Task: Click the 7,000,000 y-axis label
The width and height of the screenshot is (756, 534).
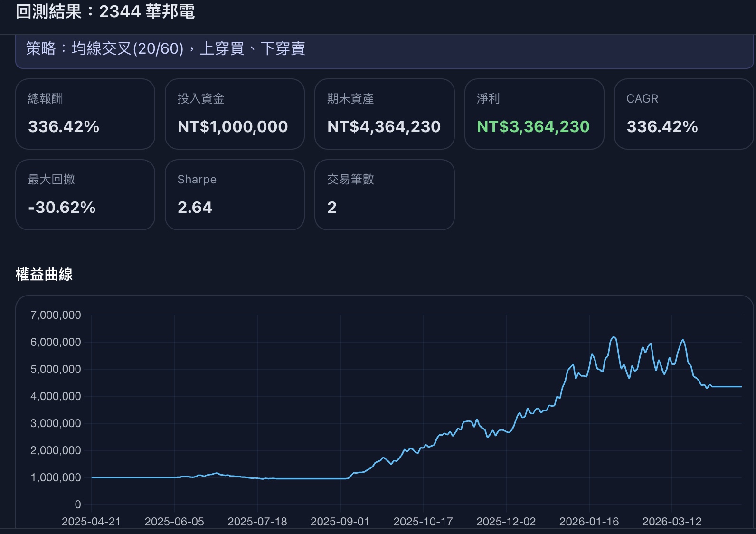Action: coord(56,315)
